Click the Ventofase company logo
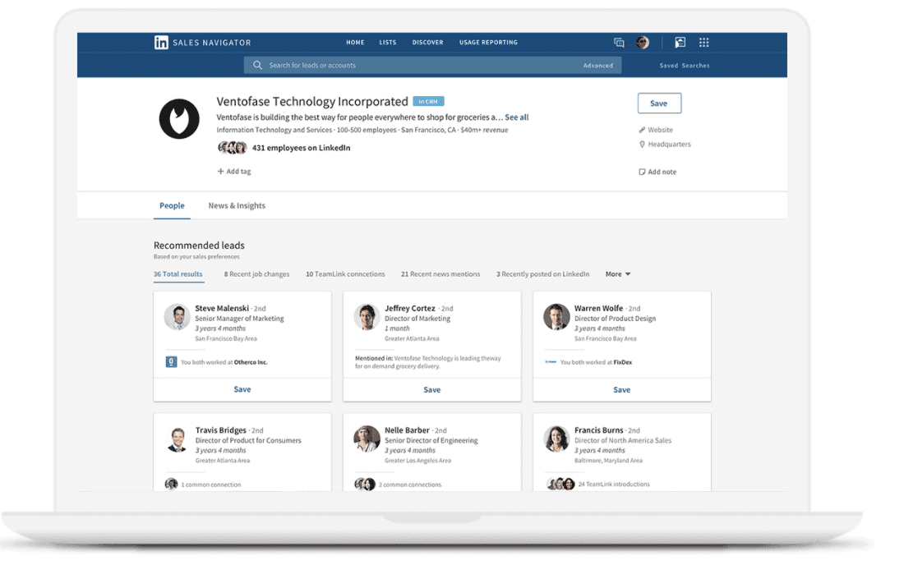This screenshot has height=588, width=904. click(178, 118)
